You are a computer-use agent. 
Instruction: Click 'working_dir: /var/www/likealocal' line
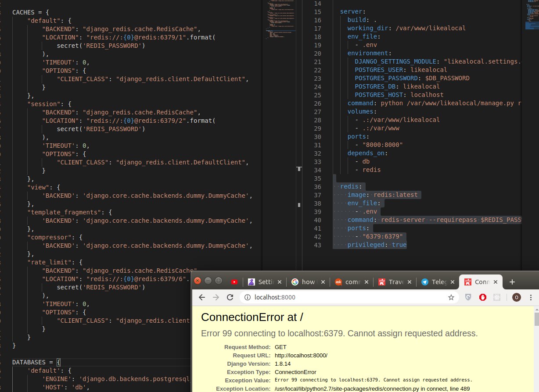[x=406, y=29]
